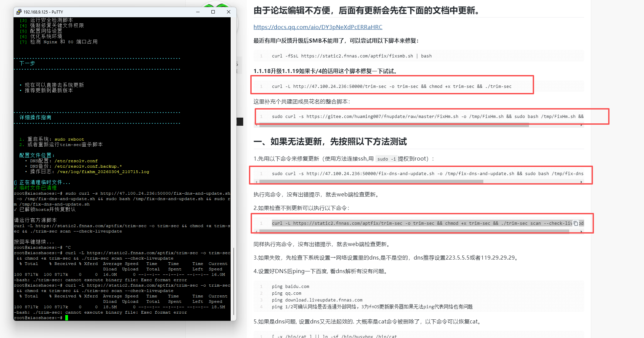Open the link text under the forum update notice
644x338 pixels.
[317, 27]
